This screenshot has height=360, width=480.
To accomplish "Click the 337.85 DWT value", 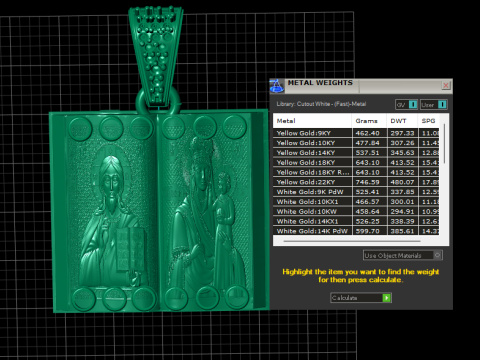I will tap(402, 192).
